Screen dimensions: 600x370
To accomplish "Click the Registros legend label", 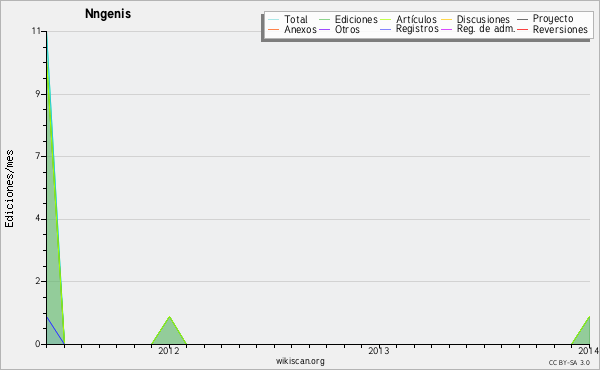I will pyautogui.click(x=417, y=29).
